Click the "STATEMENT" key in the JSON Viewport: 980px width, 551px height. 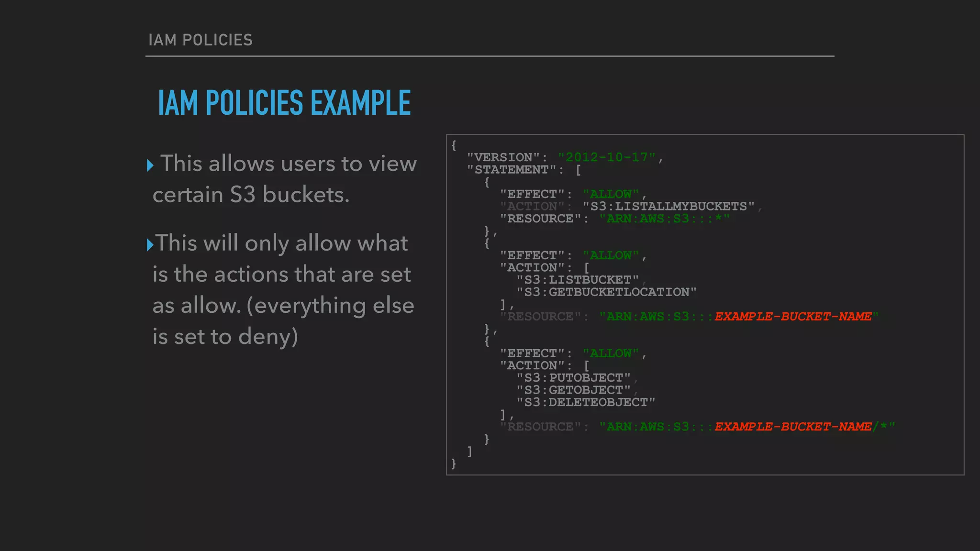512,170
